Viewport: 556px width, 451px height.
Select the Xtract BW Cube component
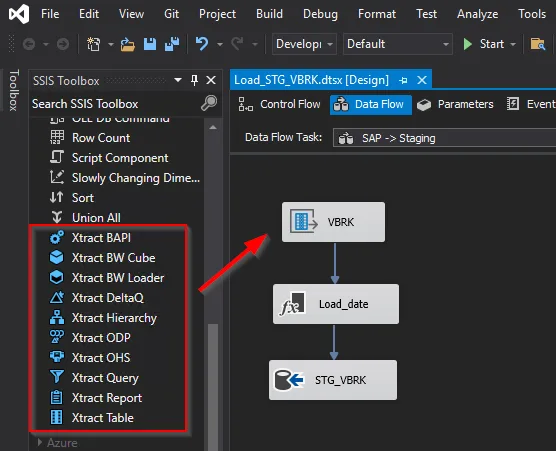(113, 258)
